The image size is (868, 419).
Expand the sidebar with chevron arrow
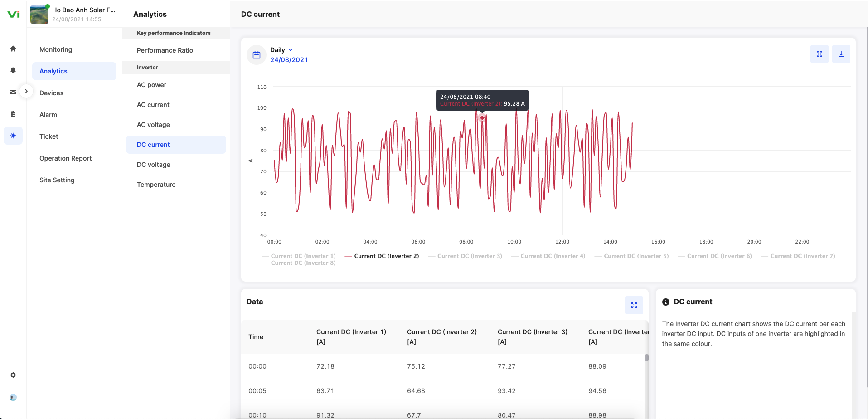click(x=26, y=91)
